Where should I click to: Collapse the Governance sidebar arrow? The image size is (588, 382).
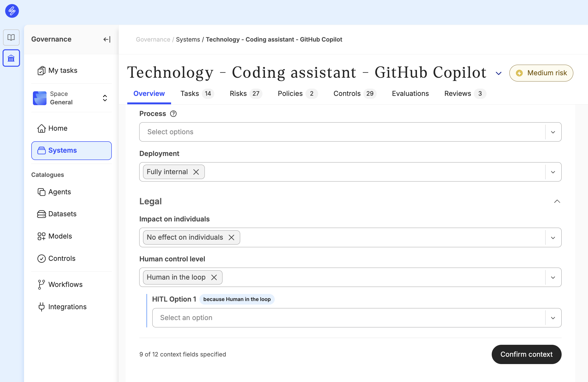pyautogui.click(x=107, y=39)
